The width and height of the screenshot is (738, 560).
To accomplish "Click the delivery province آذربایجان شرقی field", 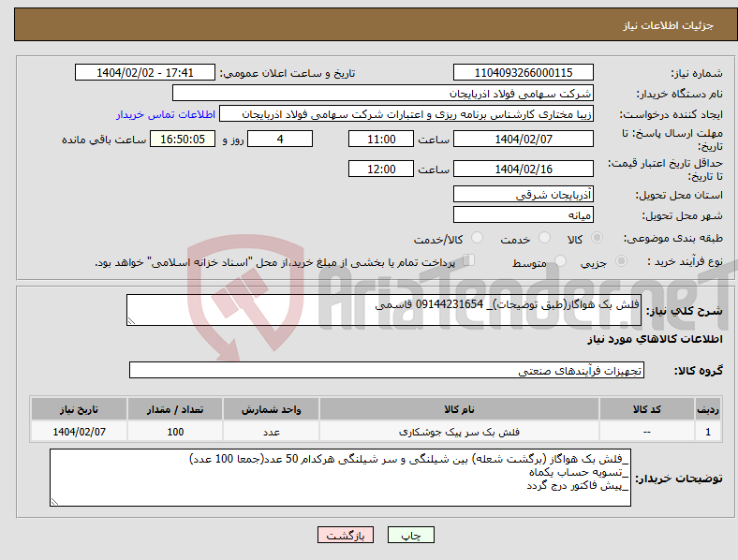I will tap(524, 194).
